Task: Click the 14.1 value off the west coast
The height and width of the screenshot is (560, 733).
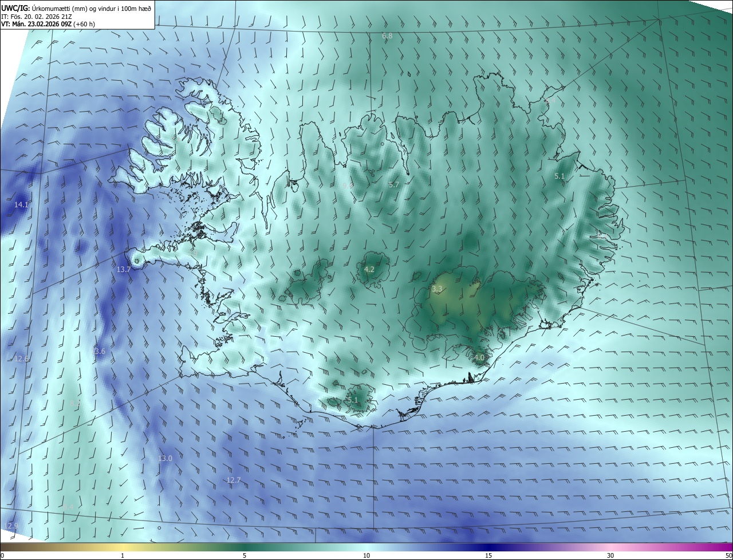Action: [x=21, y=204]
